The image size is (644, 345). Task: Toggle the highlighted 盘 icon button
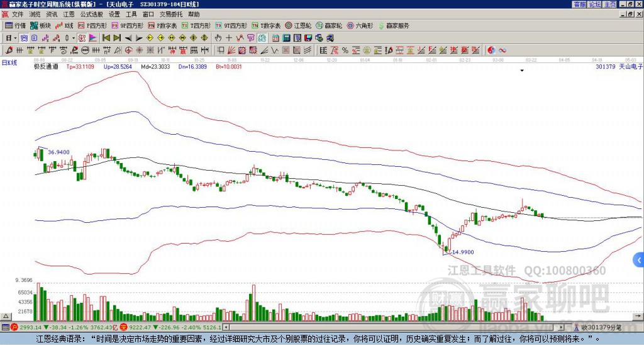click(x=262, y=38)
